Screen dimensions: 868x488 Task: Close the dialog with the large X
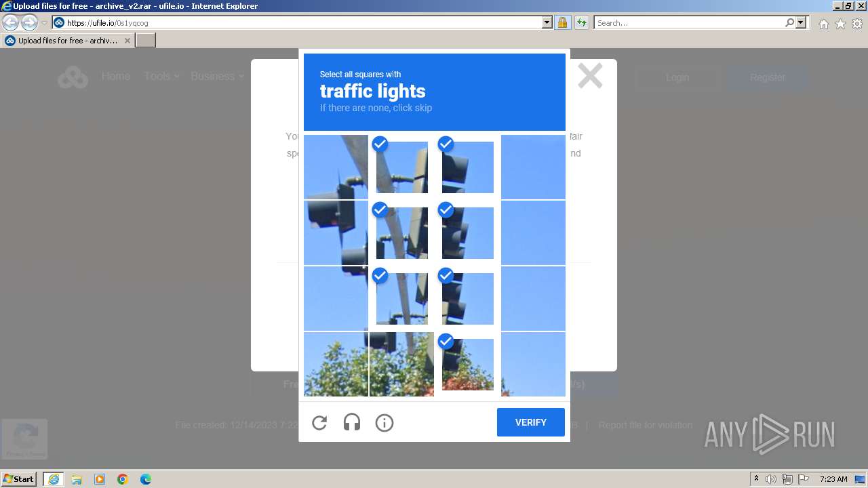tap(590, 76)
